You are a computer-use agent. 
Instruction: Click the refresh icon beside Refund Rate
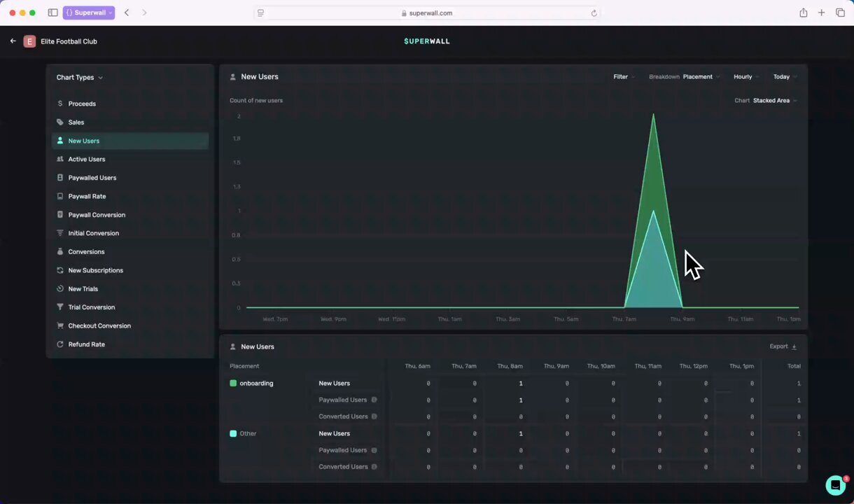60,344
